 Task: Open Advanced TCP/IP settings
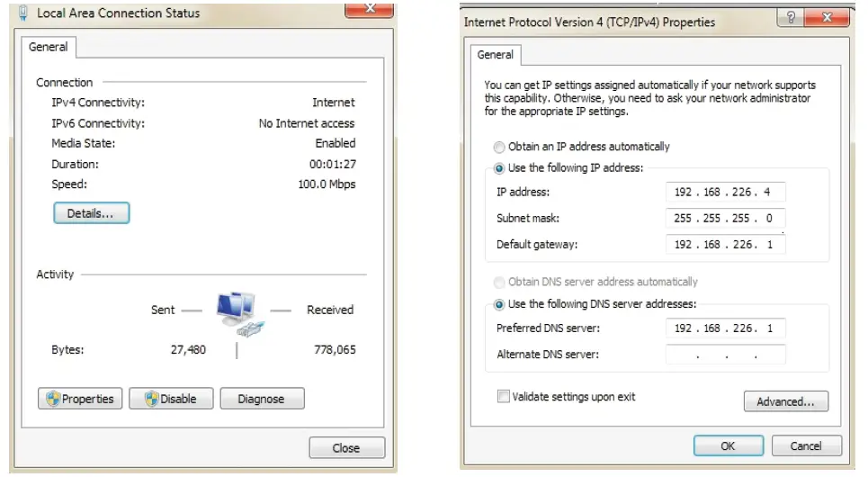pyautogui.click(x=785, y=401)
